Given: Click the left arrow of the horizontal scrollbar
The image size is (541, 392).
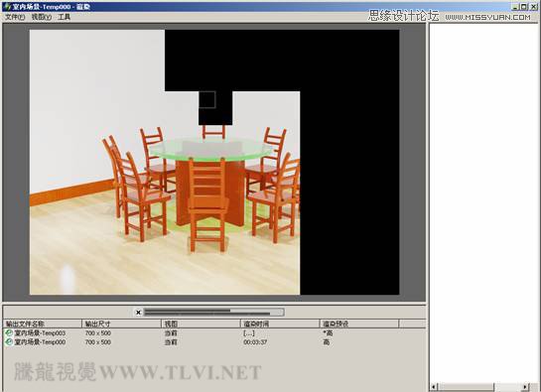Looking at the screenshot, I should pyautogui.click(x=434, y=387).
